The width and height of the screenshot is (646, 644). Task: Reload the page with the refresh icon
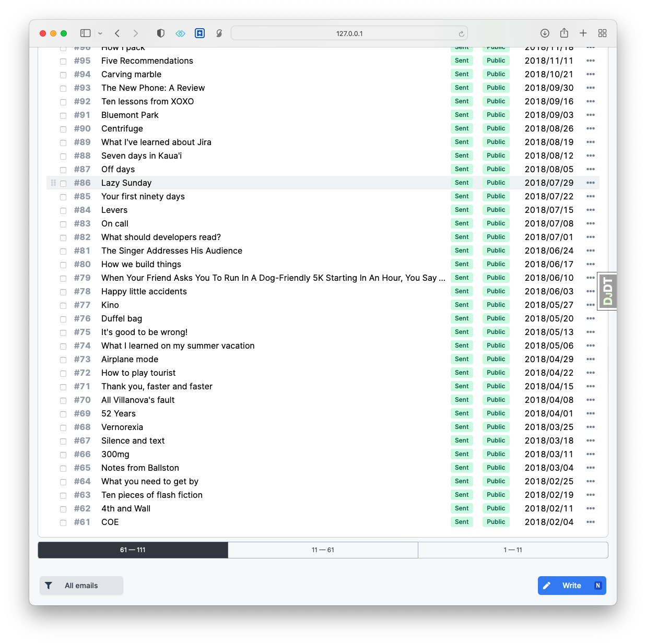point(461,34)
